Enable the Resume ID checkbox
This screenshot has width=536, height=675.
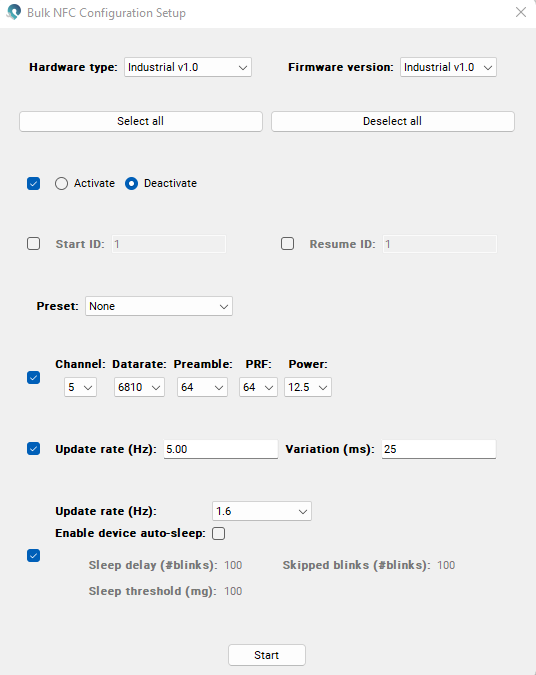288,244
